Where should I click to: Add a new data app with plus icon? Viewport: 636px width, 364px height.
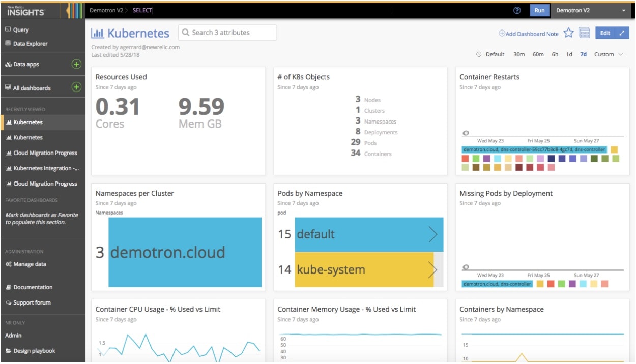[x=76, y=64]
